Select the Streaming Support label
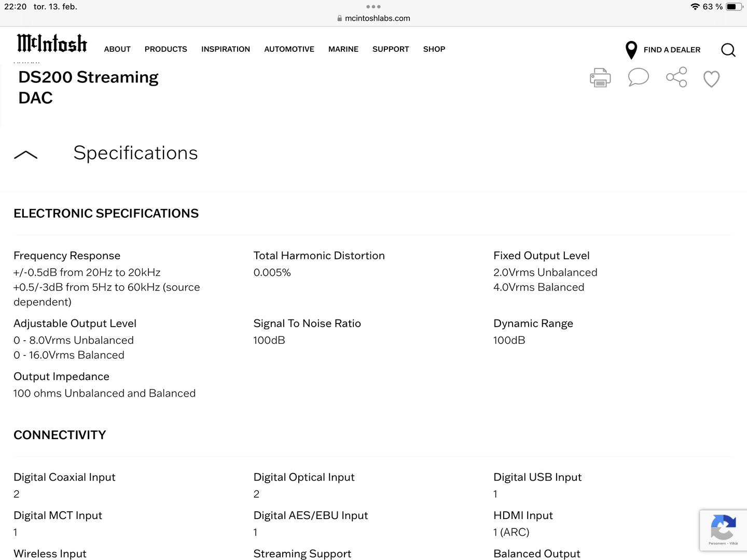This screenshot has height=560, width=747. [302, 554]
